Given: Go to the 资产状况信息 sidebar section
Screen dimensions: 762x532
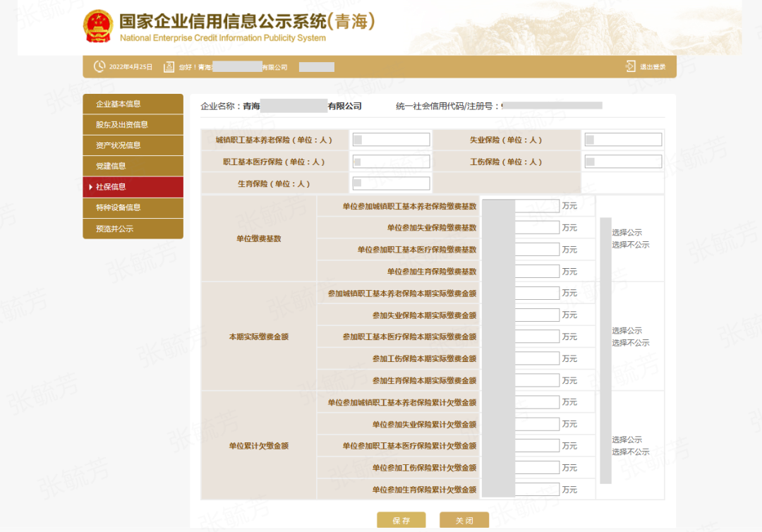Looking at the screenshot, I should (133, 145).
